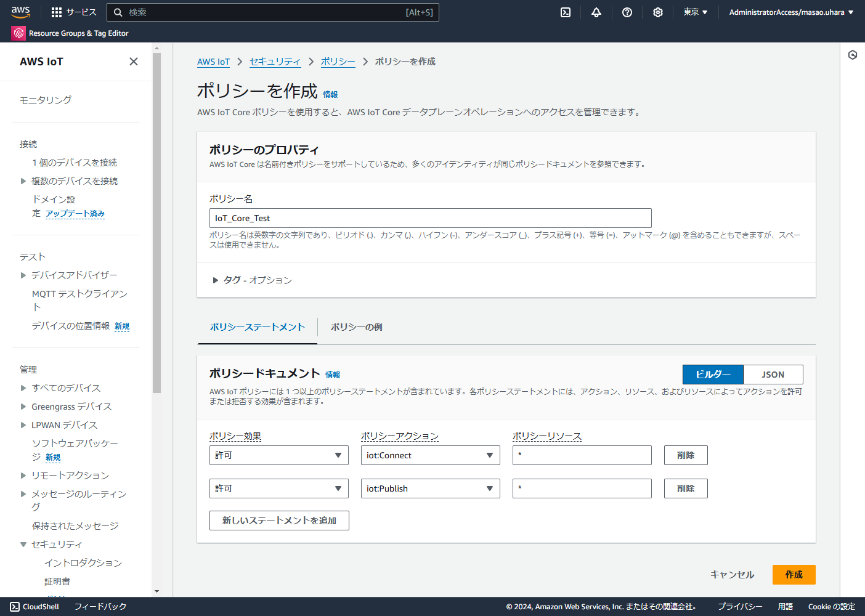Open ドメイン設定 in sidebar
The width and height of the screenshot is (865, 616).
tap(54, 206)
